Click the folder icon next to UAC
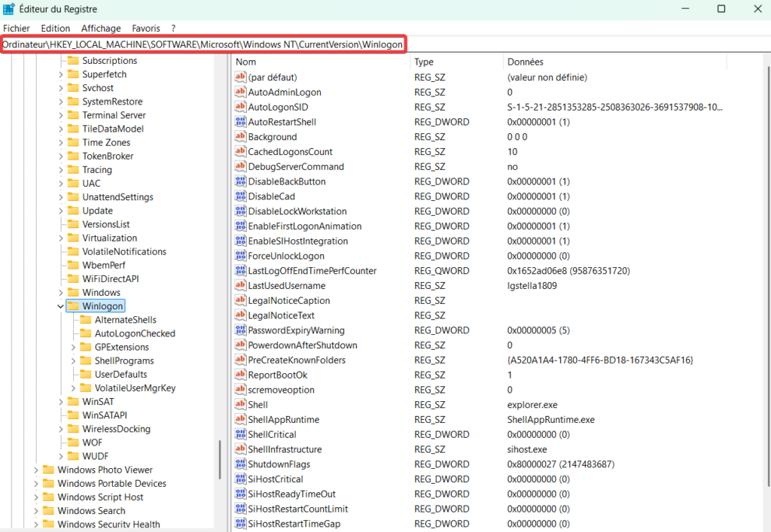This screenshot has height=532, width=771. (x=73, y=184)
